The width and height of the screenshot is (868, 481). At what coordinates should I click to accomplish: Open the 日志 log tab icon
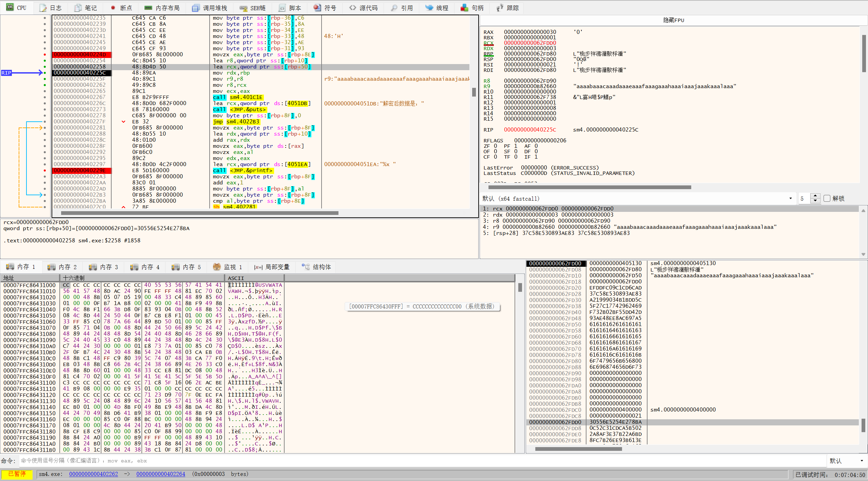[x=43, y=8]
